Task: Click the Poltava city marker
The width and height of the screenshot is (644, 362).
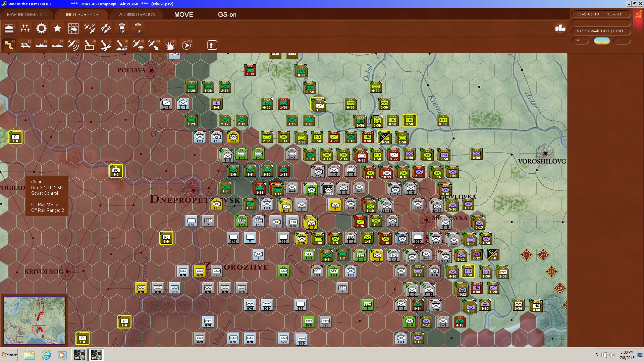Action: 151,70
